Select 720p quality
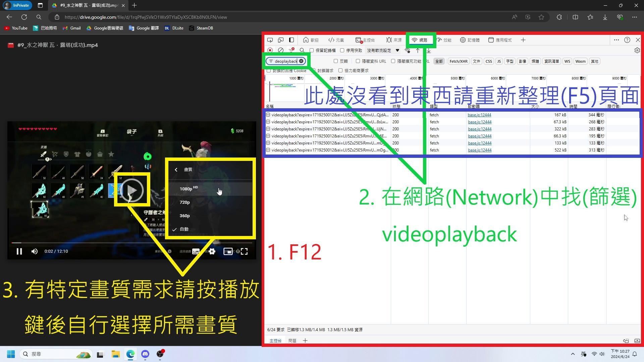The height and width of the screenshot is (362, 644). pos(210,202)
